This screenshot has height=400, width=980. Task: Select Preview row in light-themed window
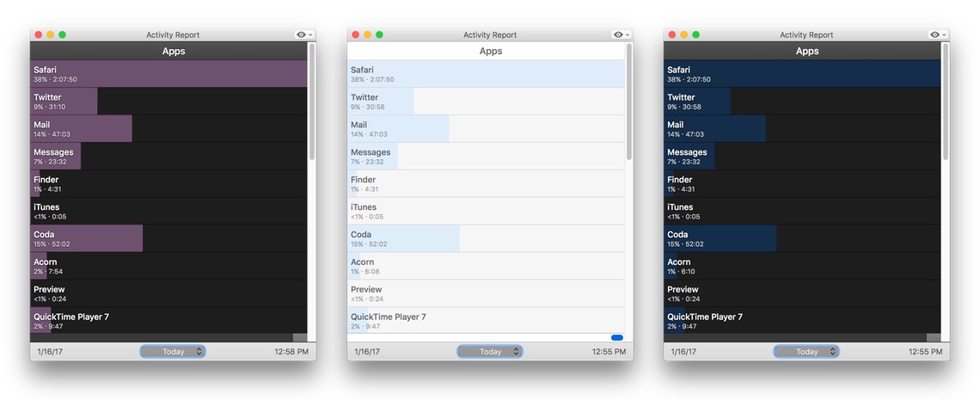point(486,293)
